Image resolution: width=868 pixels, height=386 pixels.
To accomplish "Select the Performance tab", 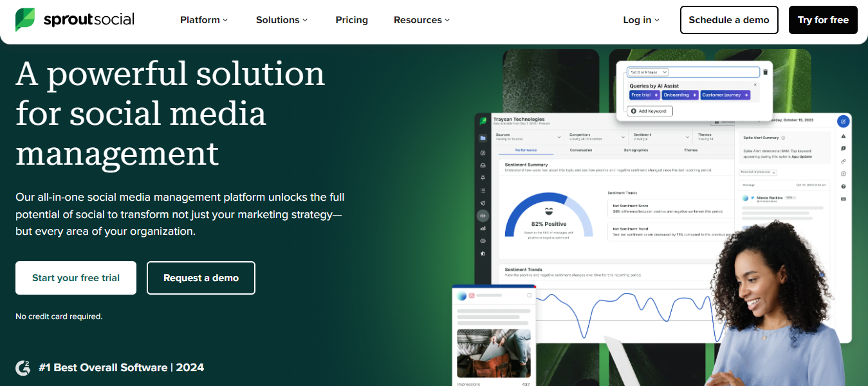I will click(x=526, y=151).
